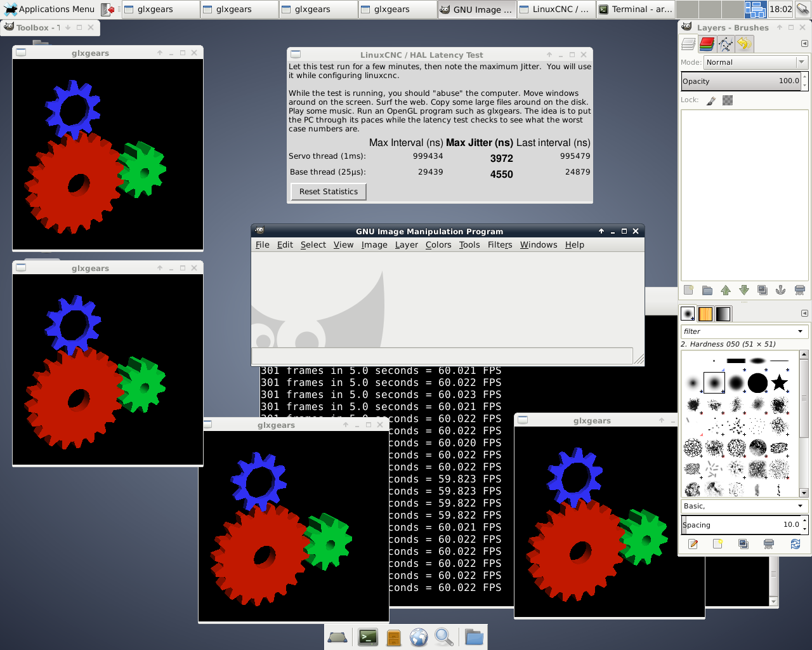Switch to the Layers tab icon
Viewport: 812px width, 650px height.
click(688, 44)
